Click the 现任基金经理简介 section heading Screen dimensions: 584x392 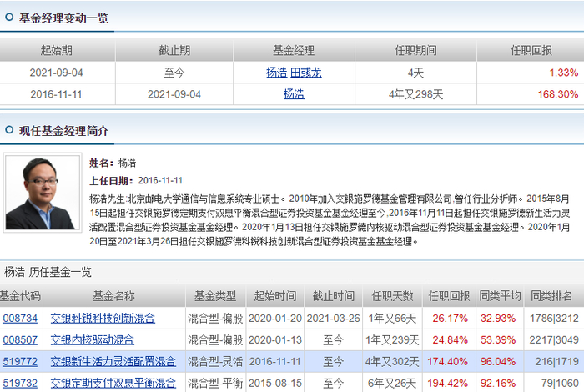coord(63,131)
